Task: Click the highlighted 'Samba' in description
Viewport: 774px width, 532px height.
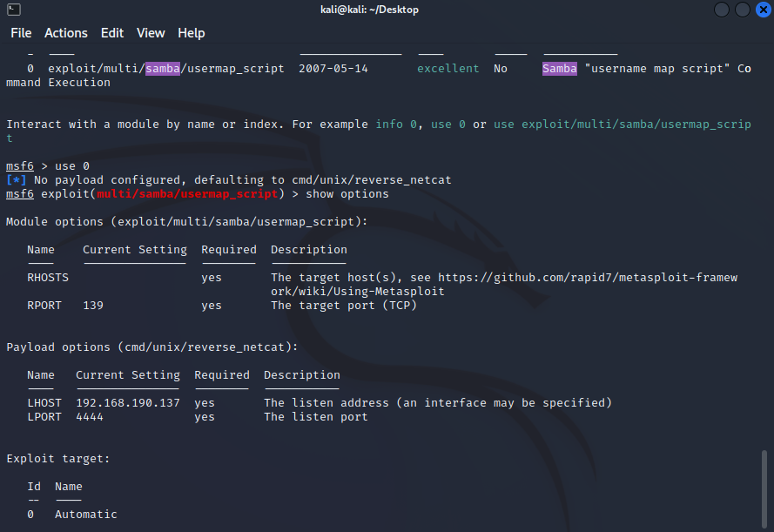Action: pyautogui.click(x=559, y=69)
